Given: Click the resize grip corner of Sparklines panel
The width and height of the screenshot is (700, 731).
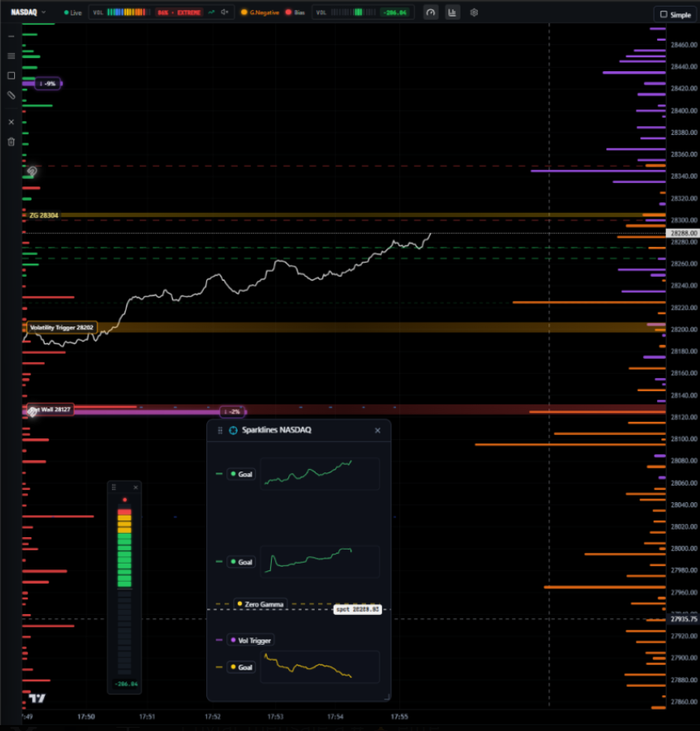Looking at the screenshot, I should click(x=386, y=696).
